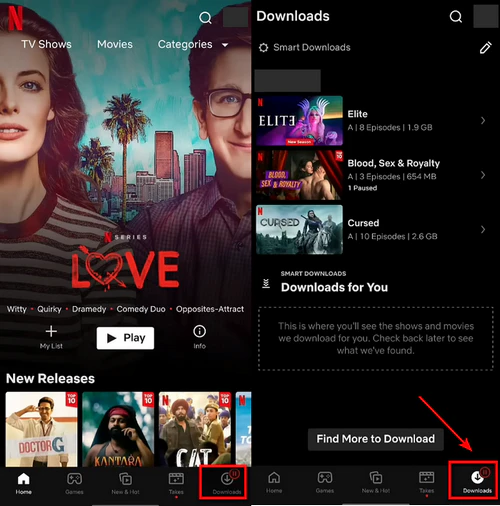Open Blood, Sex & Royalty thumbnail
Image resolution: width=500 pixels, height=506 pixels.
pyautogui.click(x=299, y=175)
